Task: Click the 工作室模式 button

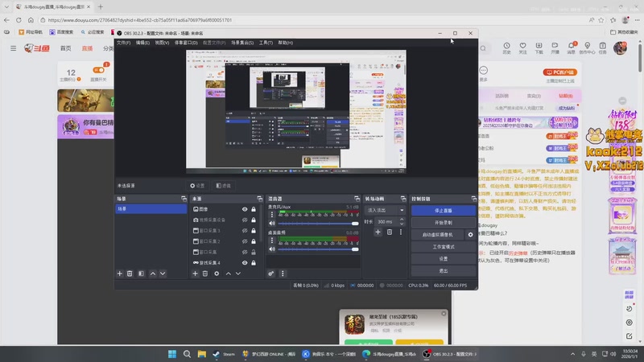Action: pyautogui.click(x=444, y=247)
